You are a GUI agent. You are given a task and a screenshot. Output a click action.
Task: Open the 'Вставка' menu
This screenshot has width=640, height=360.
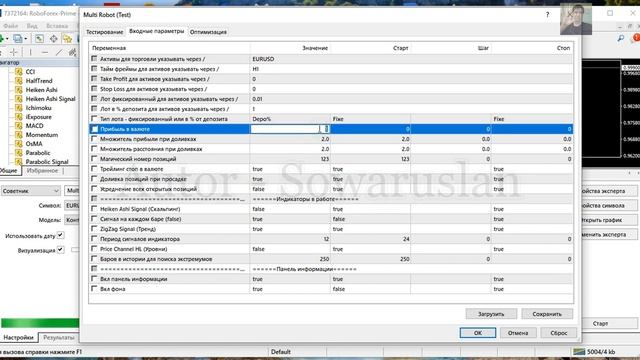(57, 26)
